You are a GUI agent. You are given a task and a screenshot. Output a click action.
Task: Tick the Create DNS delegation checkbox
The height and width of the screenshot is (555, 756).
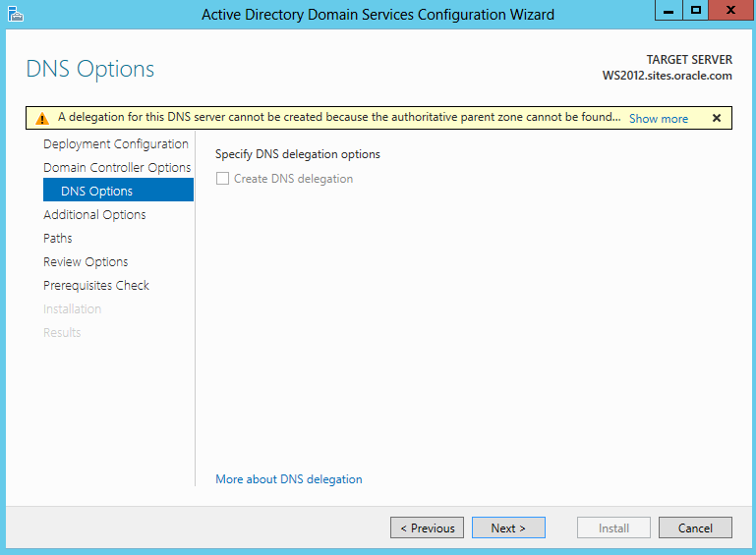coord(222,179)
